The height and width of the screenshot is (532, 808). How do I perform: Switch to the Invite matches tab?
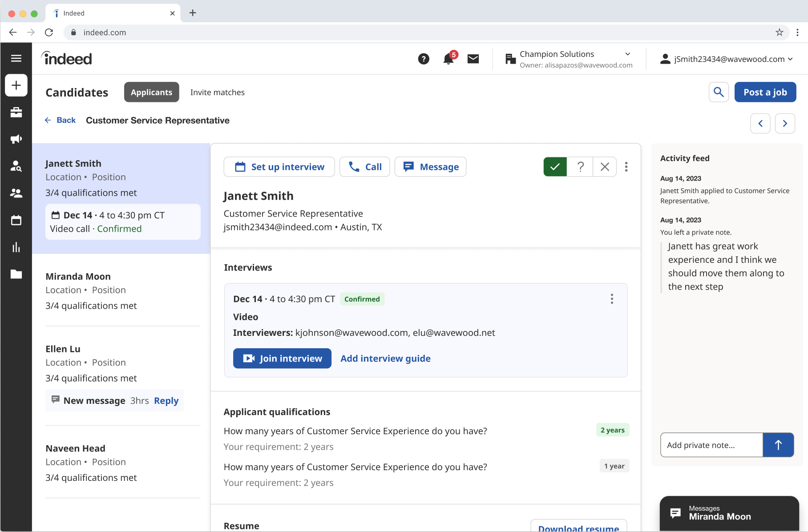[x=217, y=92]
